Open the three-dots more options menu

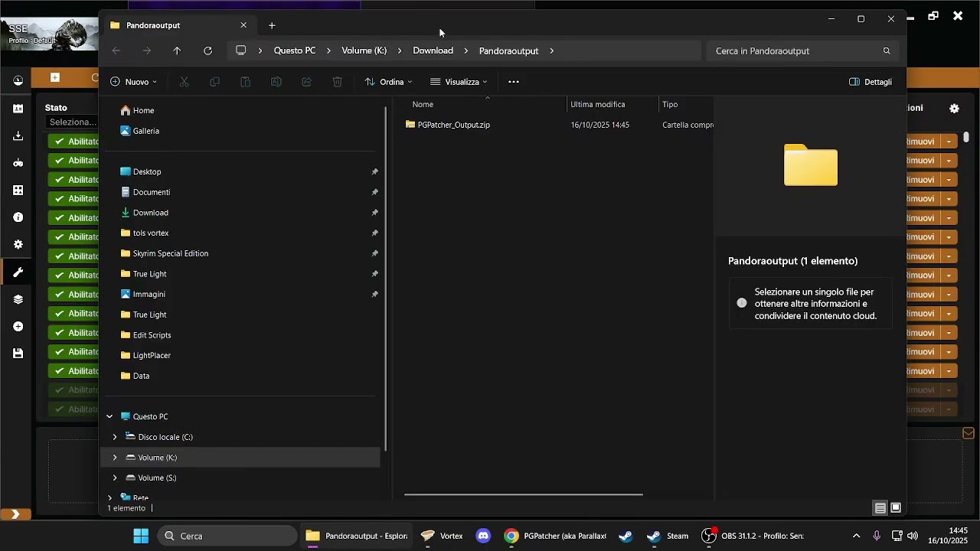pyautogui.click(x=514, y=82)
